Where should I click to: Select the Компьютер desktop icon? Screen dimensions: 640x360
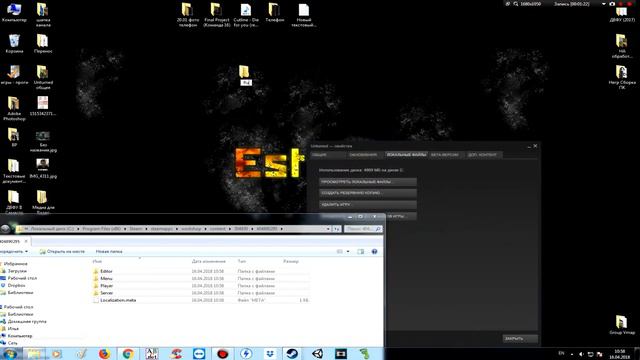click(x=14, y=12)
